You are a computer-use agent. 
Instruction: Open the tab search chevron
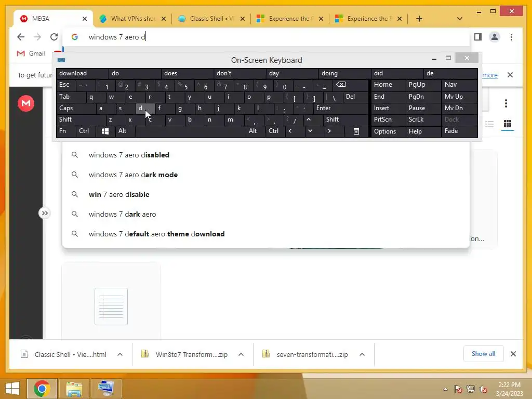460,19
